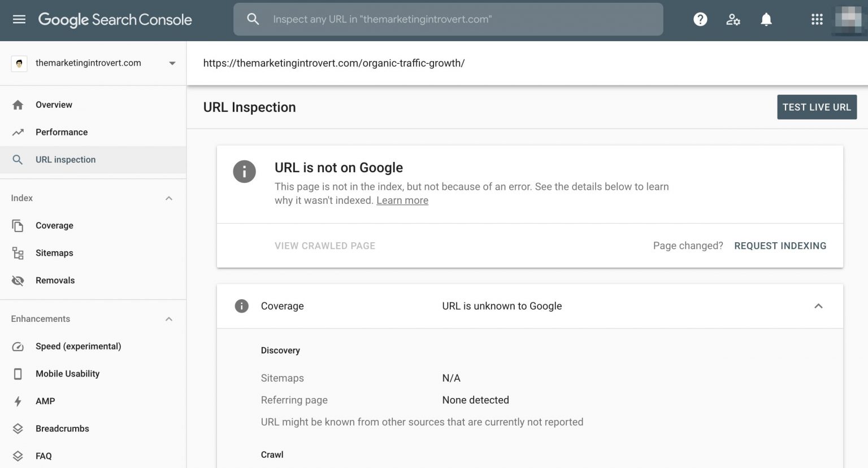
Task: Select the Coverage index icon
Action: point(18,225)
